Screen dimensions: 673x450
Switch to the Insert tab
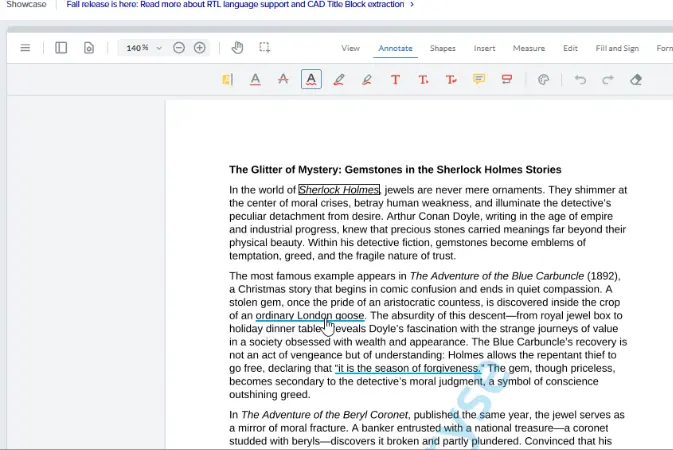[x=484, y=48]
